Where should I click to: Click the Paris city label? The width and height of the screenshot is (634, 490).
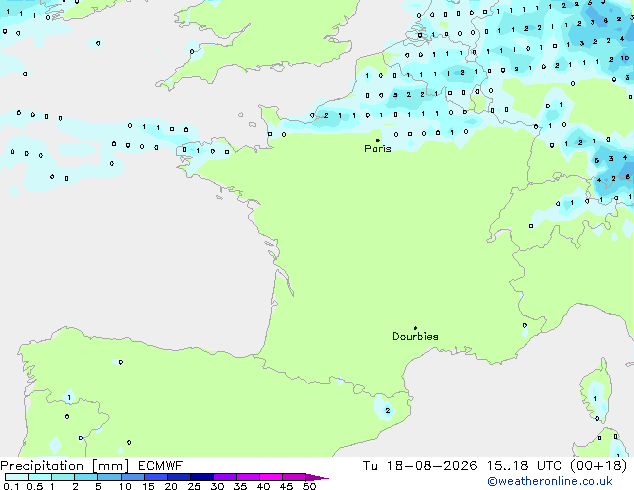click(x=378, y=149)
